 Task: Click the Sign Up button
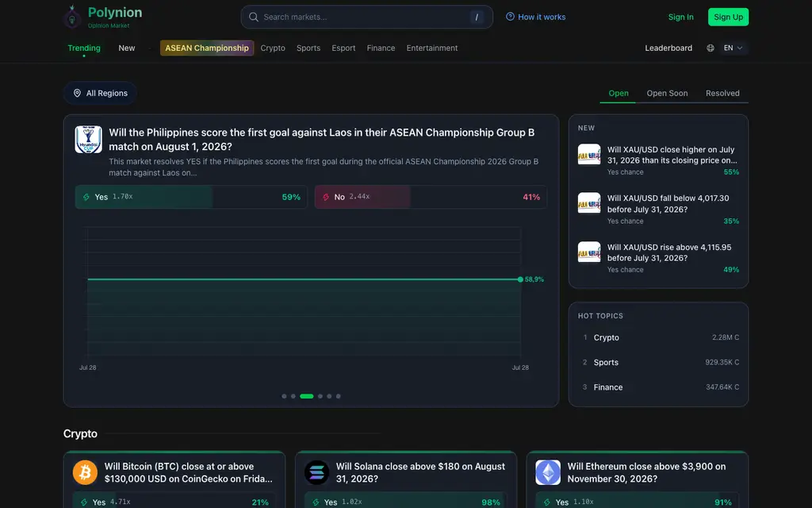point(728,17)
